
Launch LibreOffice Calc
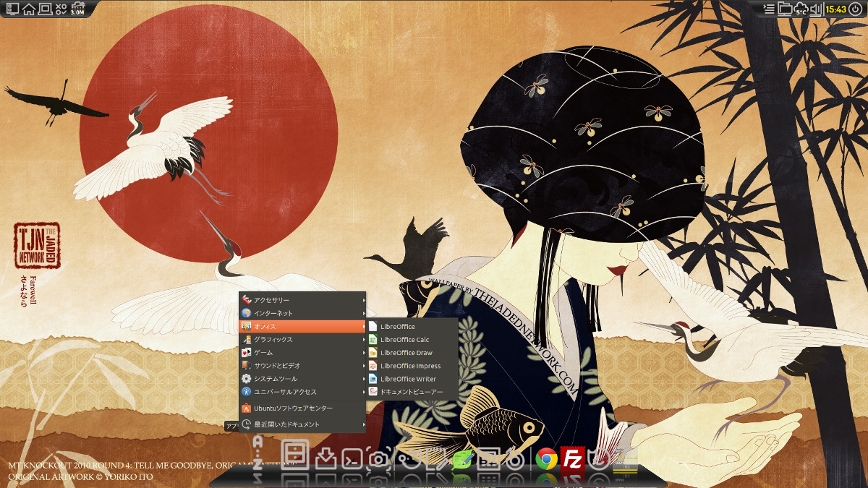(x=413, y=340)
